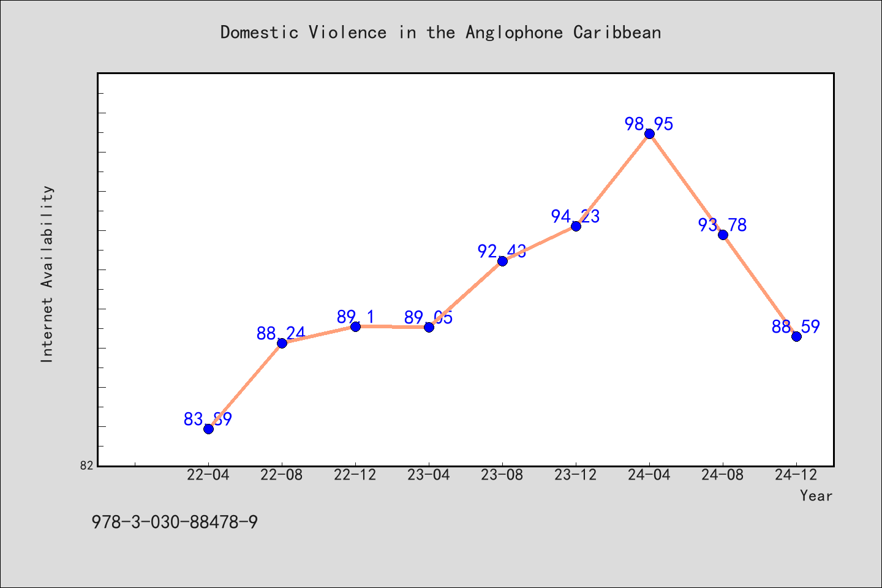
Task: Select the data point marker at 24-08
Action: coord(723,235)
